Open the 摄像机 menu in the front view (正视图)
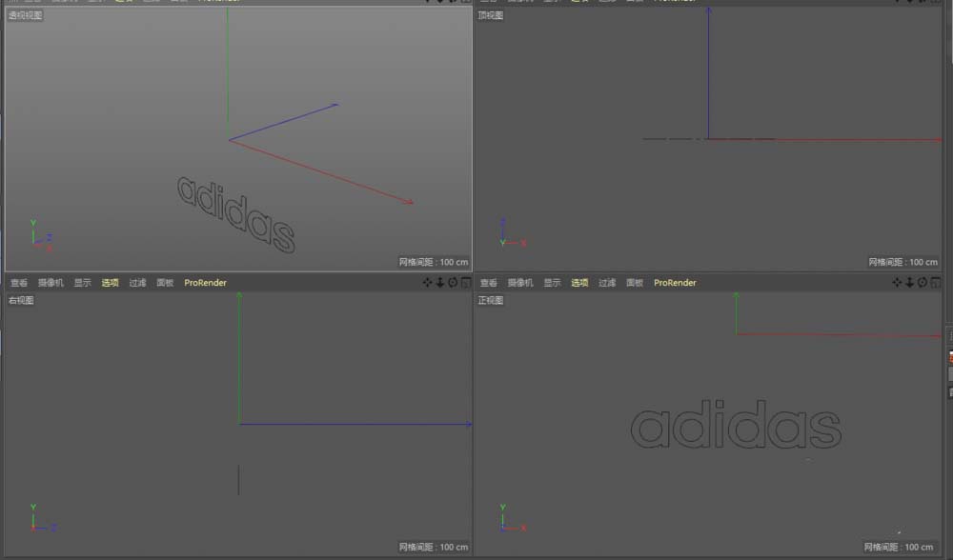Viewport: 953px width, 560px height. point(520,283)
